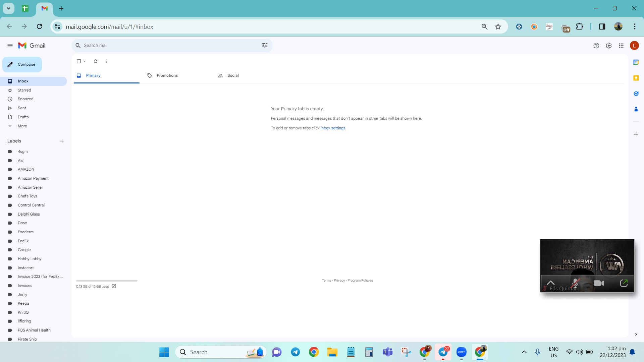The image size is (644, 362).
Task: Click the storage usage progress bar
Action: (x=107, y=281)
